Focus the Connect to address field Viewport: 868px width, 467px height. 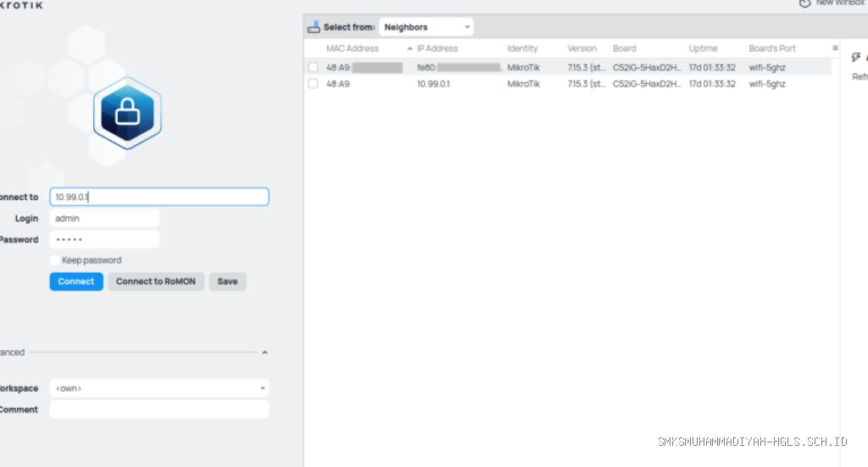pos(159,197)
